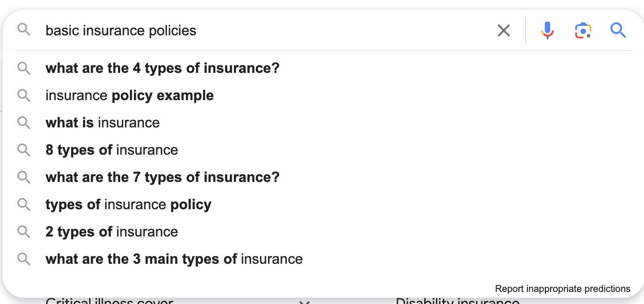The width and height of the screenshot is (644, 304).
Task: Pick the "2 types of insurance" suggestion
Action: coord(112,232)
